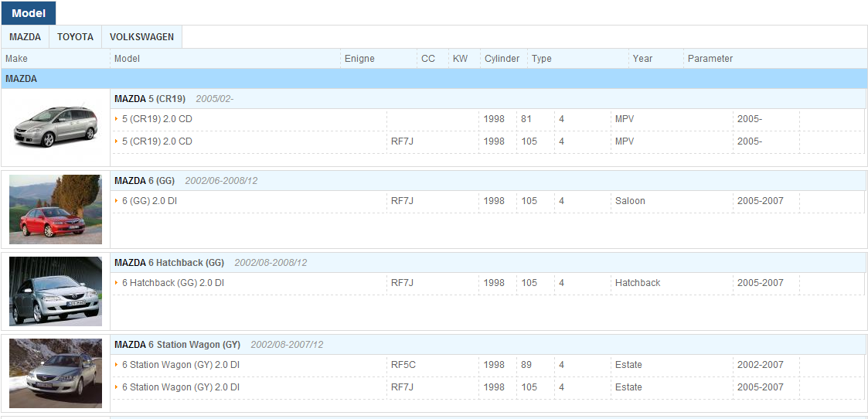This screenshot has height=419, width=868.
Task: Select the MAZDA 6 Hatchback (GG) heading
Action: click(169, 262)
